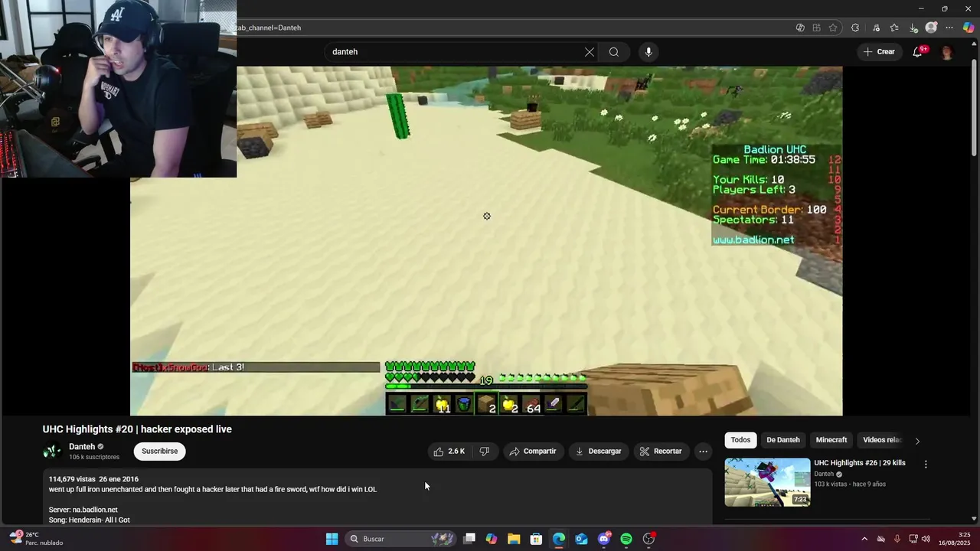The image size is (980, 551).
Task: Open the YouTube notifications bell
Action: coord(917,52)
